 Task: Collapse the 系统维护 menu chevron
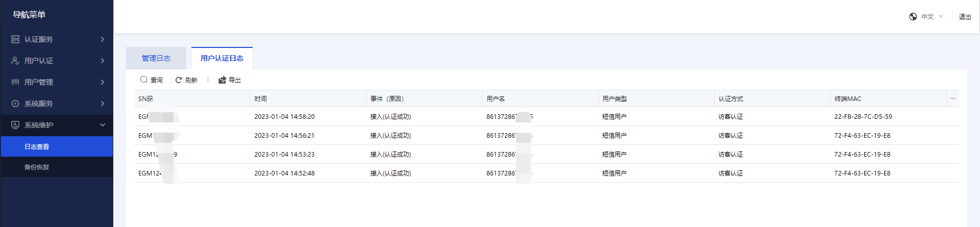pyautogui.click(x=103, y=125)
